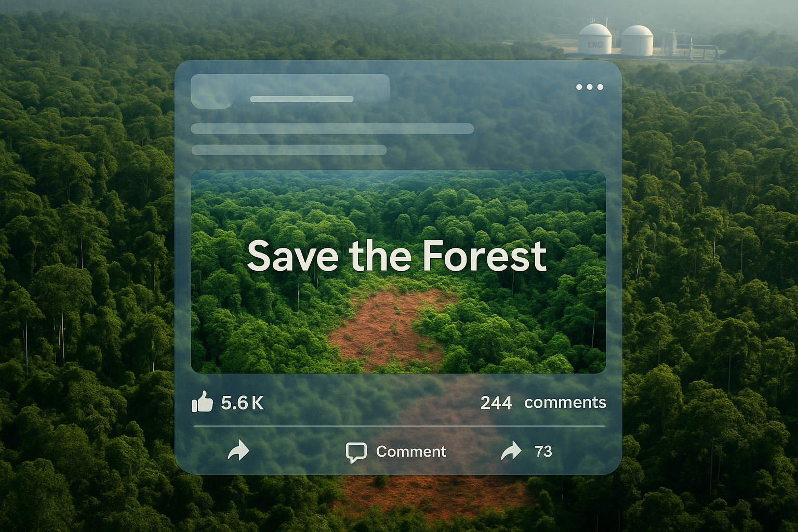Click the rounded header block behind username
Screen dimensions: 798x532
point(290,91)
